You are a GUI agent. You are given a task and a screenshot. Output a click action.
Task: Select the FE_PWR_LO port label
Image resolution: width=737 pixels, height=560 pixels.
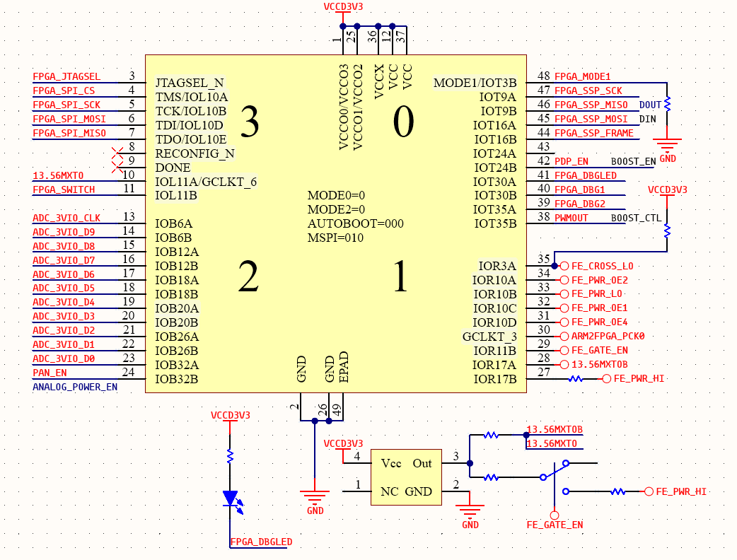596,293
